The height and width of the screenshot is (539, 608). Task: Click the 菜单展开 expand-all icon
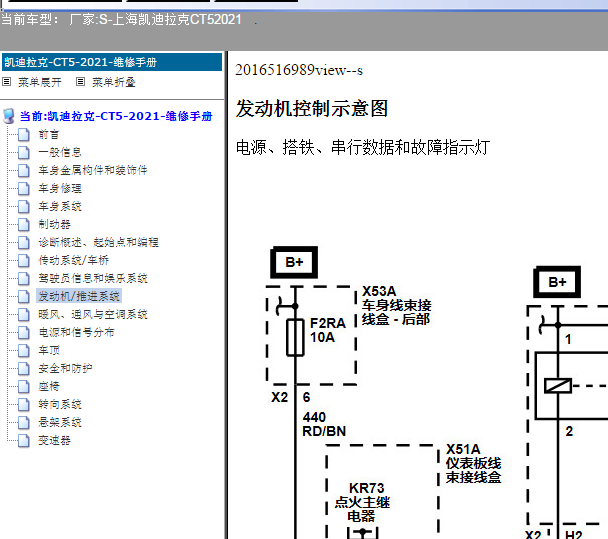pos(7,82)
